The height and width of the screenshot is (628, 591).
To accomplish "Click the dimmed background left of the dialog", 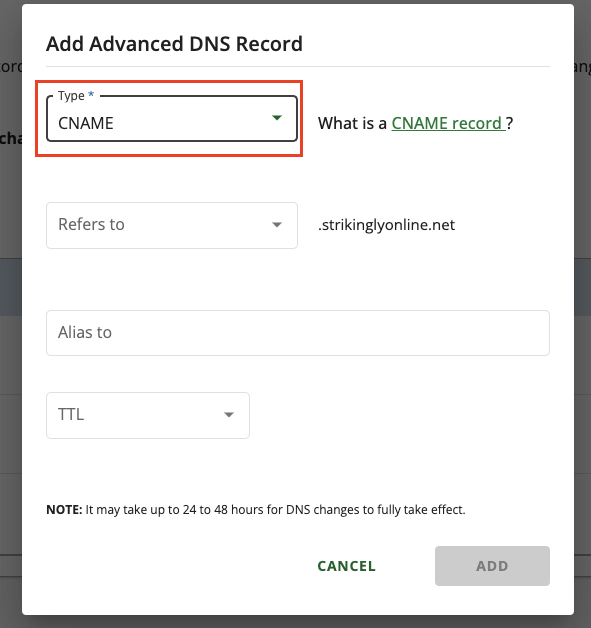I will point(10,320).
